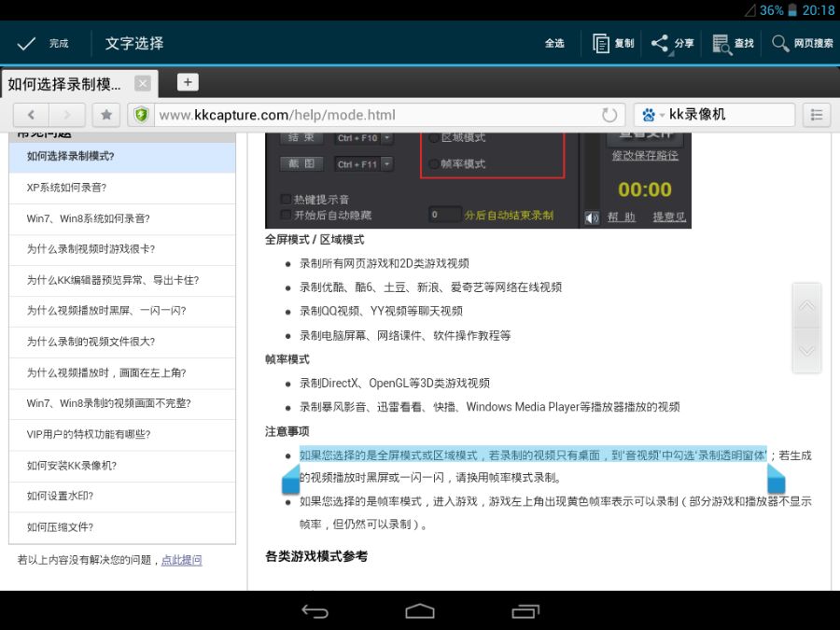Open sidebar item 如何设置水印?
This screenshot has height=630, width=840.
pos(122,497)
